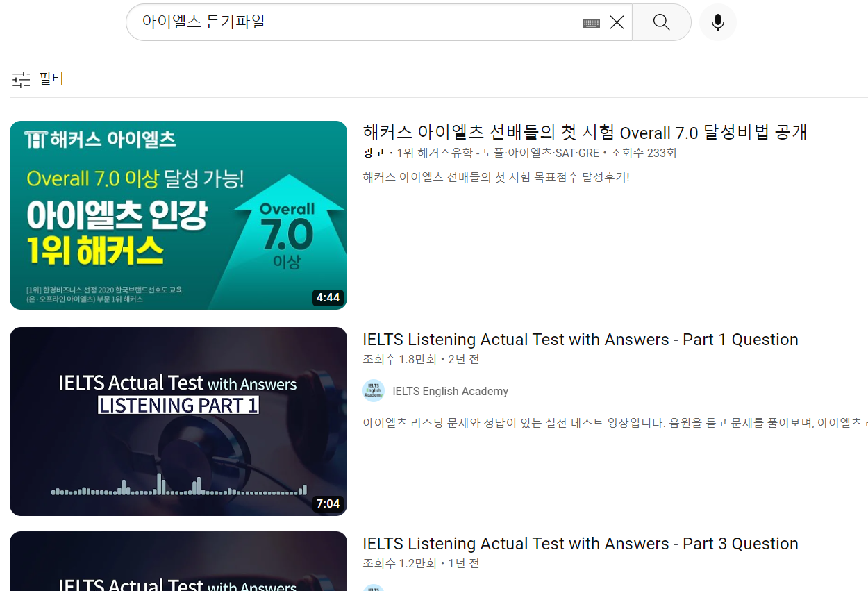The image size is (868, 591).
Task: Open the 해커스 아이엘츠 ad thumbnail
Action: pos(178,215)
